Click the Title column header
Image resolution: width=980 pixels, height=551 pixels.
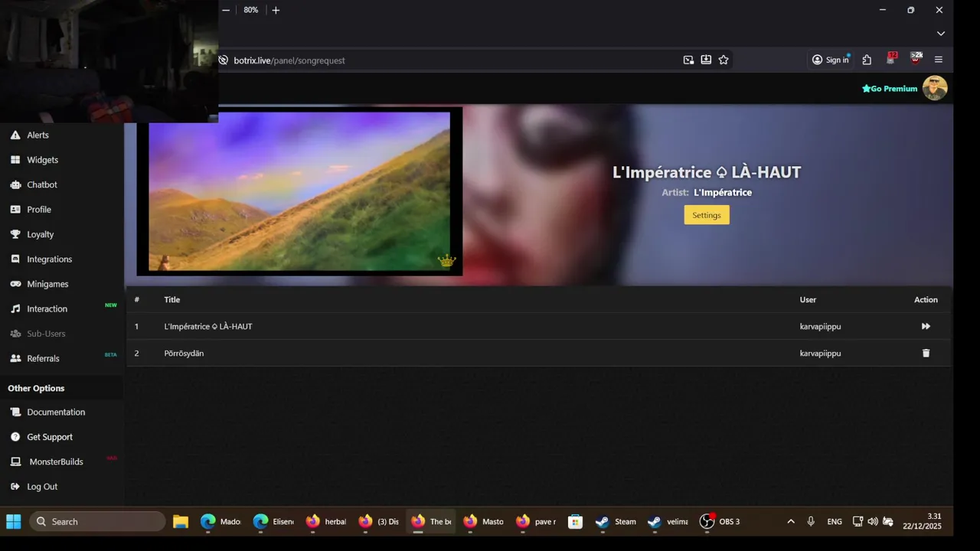coord(172,300)
